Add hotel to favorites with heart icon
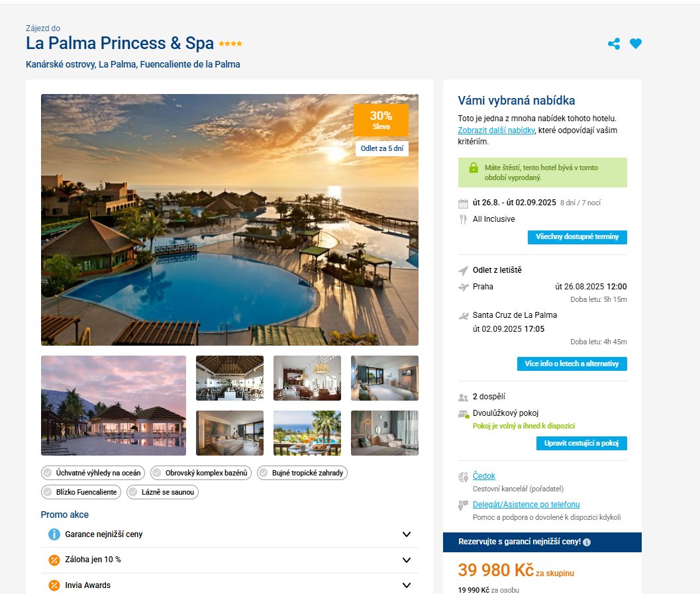The image size is (700, 594). click(x=636, y=44)
